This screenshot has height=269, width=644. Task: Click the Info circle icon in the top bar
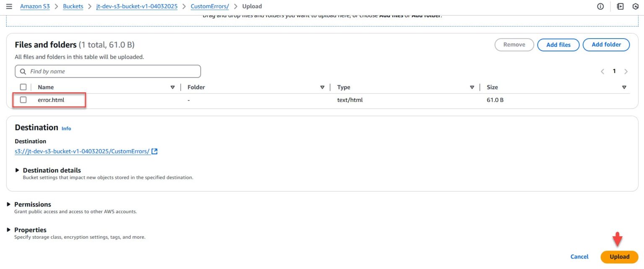(600, 6)
